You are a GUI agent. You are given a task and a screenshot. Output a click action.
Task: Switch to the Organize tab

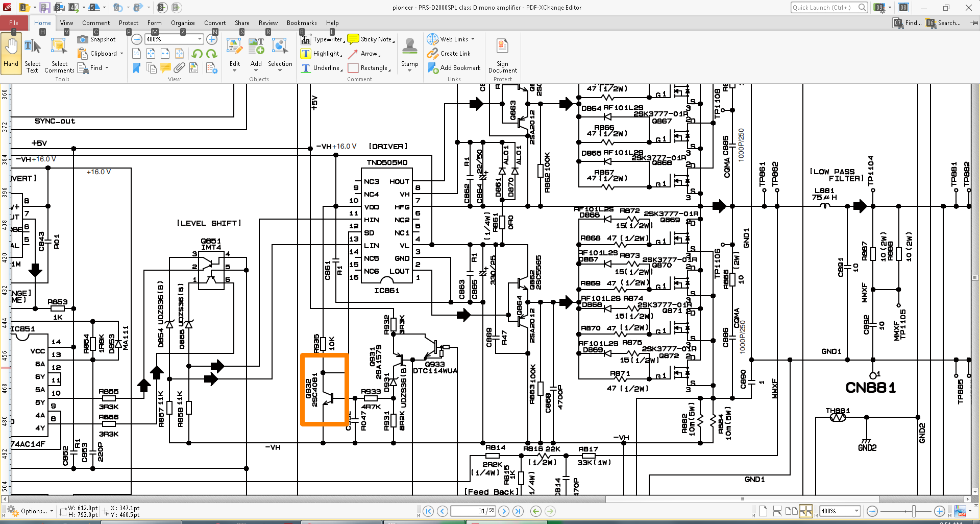(x=183, y=23)
